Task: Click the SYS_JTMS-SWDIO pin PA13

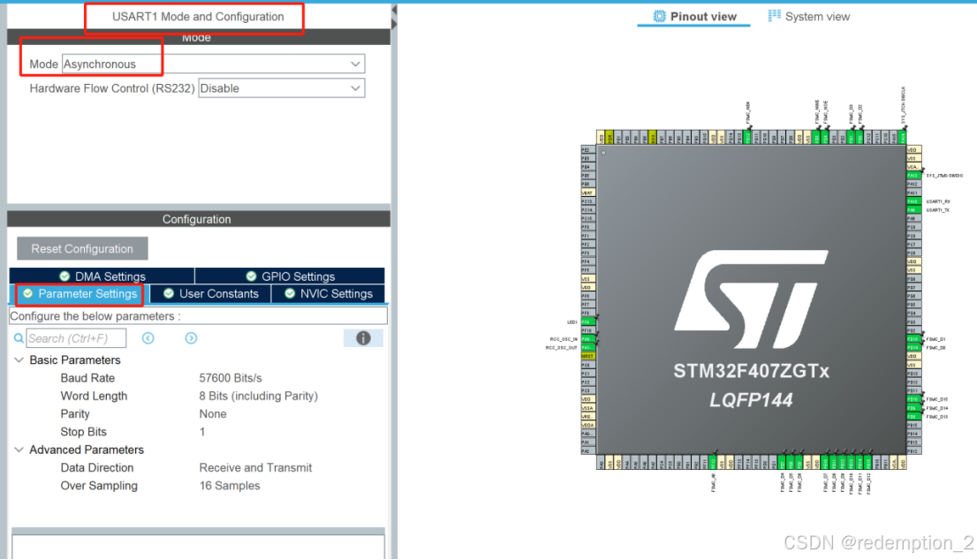Action: pyautogui.click(x=913, y=176)
